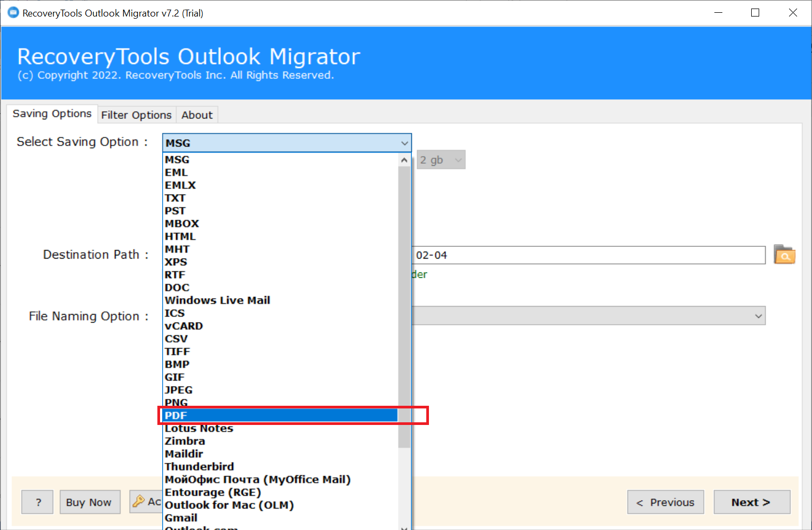Select MHT saving option
812x530 pixels.
click(x=280, y=249)
